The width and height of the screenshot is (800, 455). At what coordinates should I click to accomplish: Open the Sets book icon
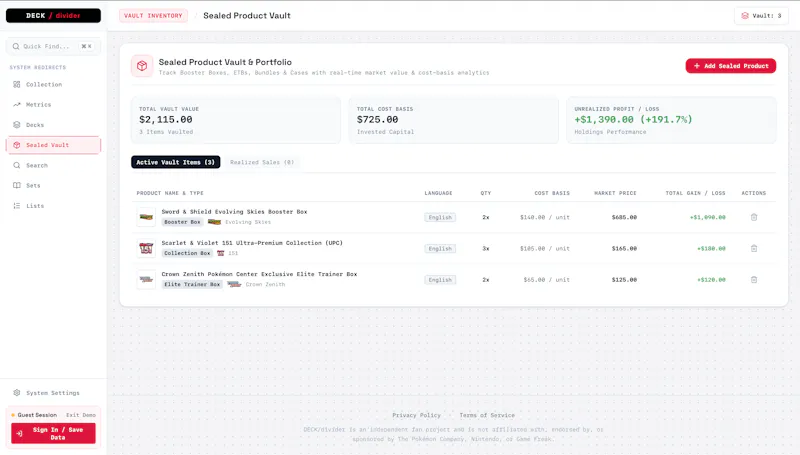[17, 185]
